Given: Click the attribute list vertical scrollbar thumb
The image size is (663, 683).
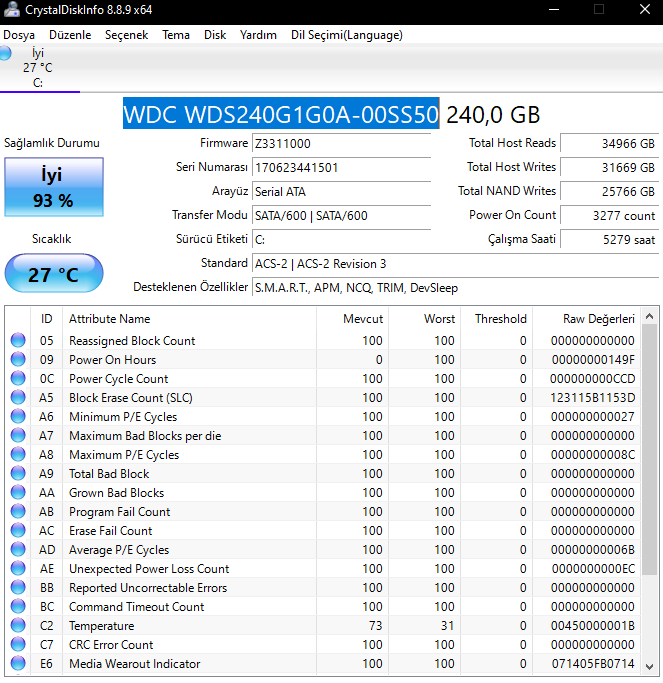Looking at the screenshot, I should coord(649,450).
